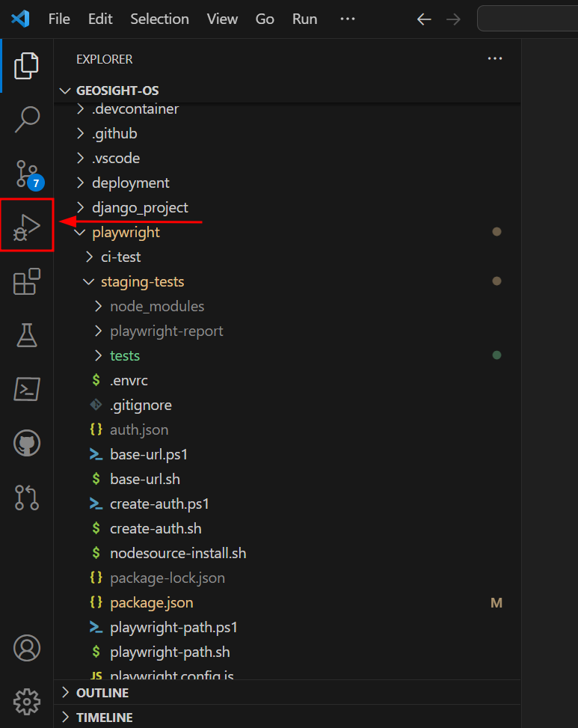Viewport: 578px width, 728px height.
Task: Expand the tests folder
Action: 287,355
